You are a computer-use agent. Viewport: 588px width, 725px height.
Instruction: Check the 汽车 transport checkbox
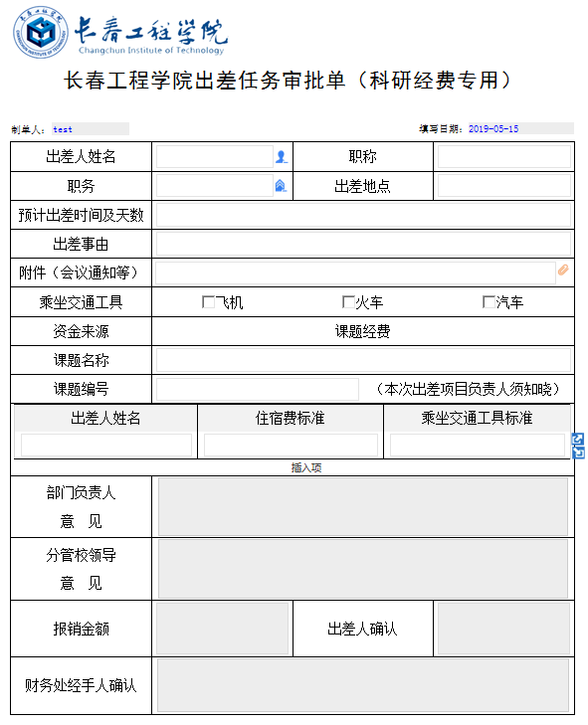[489, 302]
